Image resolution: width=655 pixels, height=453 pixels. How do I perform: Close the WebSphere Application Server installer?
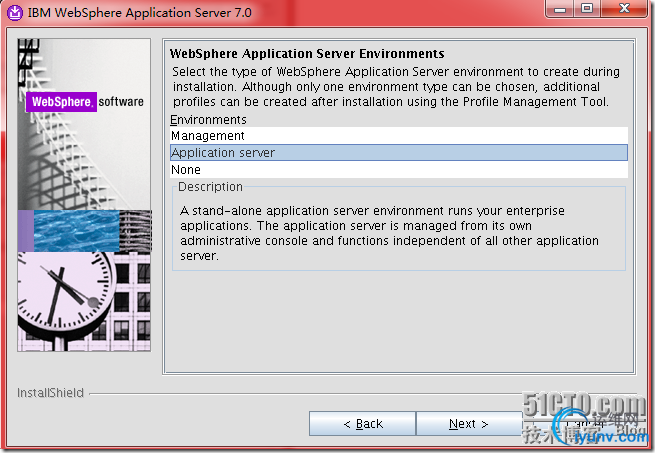(x=626, y=9)
